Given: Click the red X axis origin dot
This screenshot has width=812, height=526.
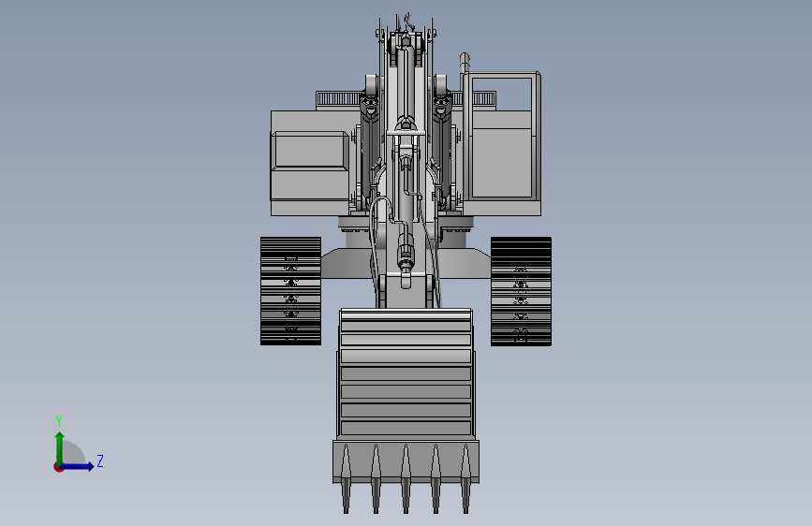Looking at the screenshot, I should [58, 467].
